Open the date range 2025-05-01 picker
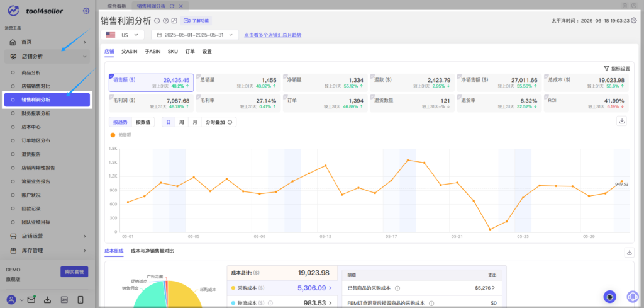Screen dimensions: 644x308 [195, 35]
